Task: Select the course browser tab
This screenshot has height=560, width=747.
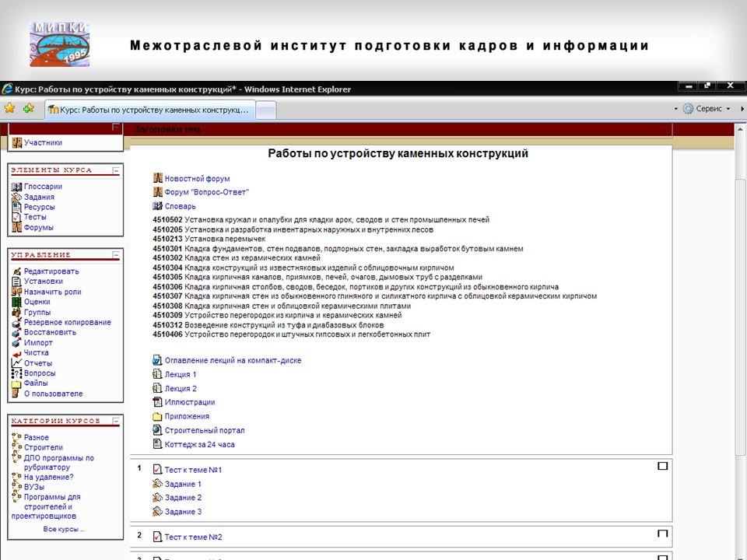Action: point(150,110)
